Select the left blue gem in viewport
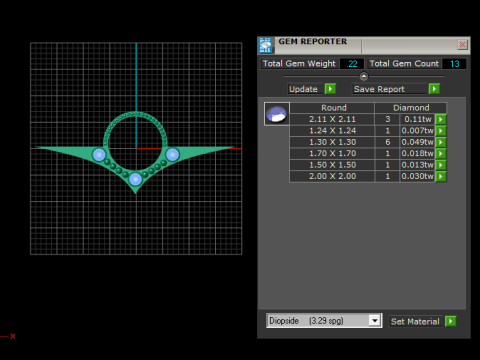Screen dimensions: 480x360 (x=99, y=155)
